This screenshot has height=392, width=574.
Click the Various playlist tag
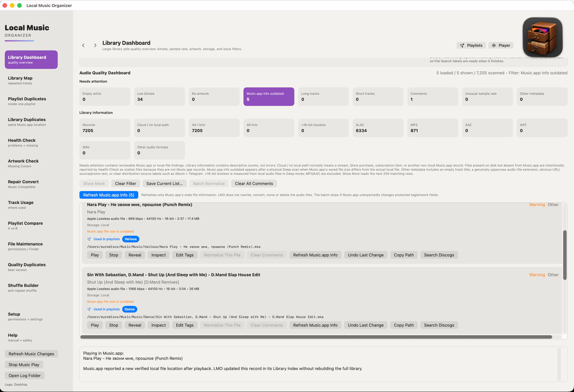point(131,239)
